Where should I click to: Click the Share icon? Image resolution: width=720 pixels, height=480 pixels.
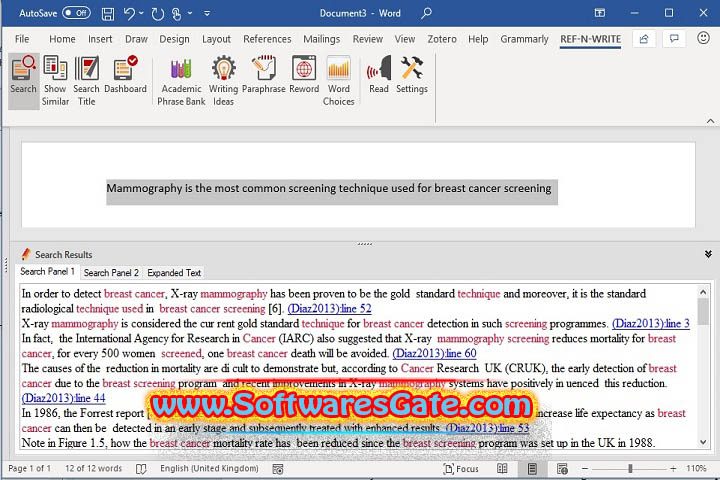click(644, 39)
